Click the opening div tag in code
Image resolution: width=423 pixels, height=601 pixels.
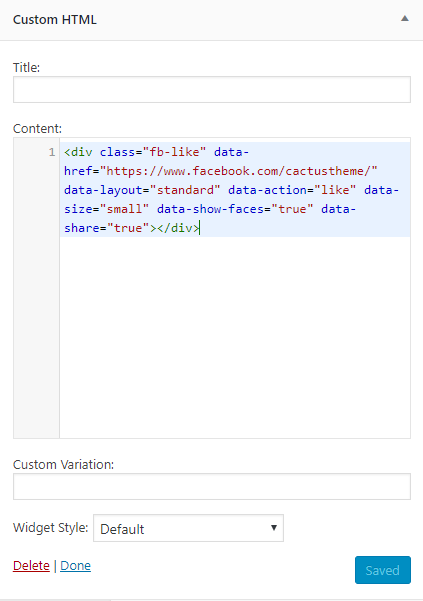point(78,152)
